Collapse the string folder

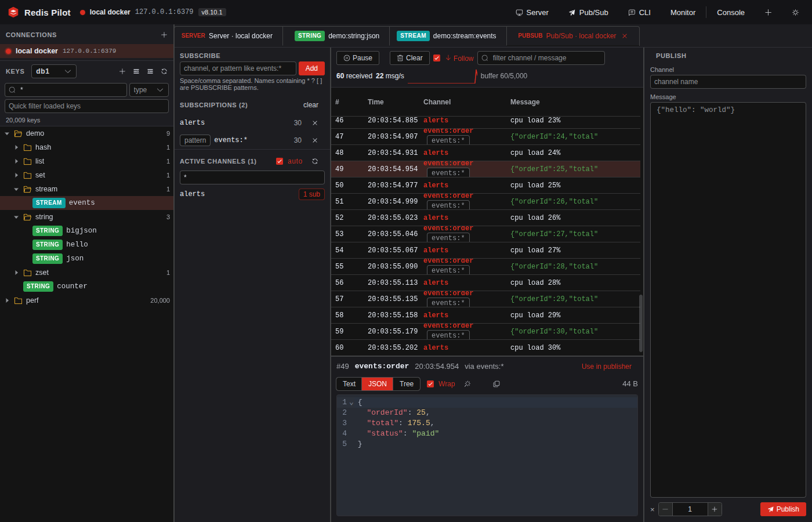(16, 217)
